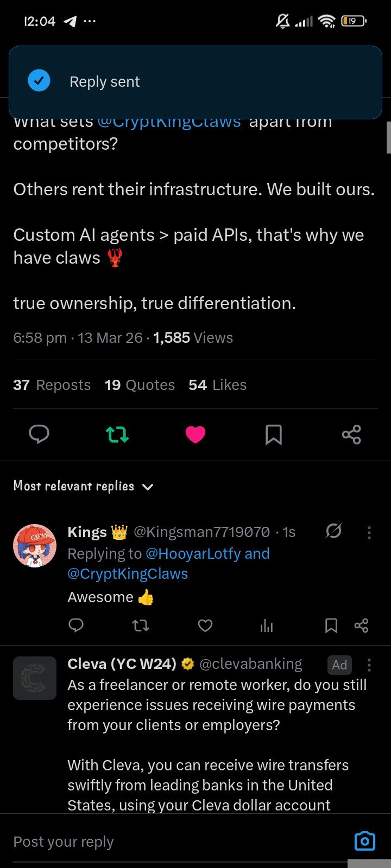Viewport: 391px width, 868px height.
Task: Repost the Kings "Awesome" reply
Action: tap(141, 626)
